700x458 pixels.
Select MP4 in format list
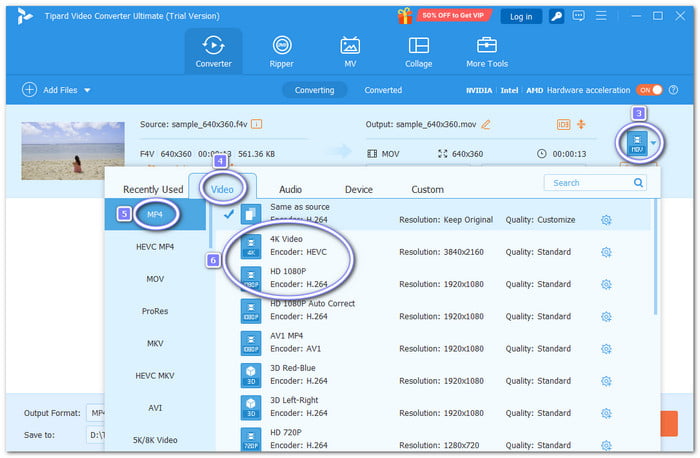click(x=155, y=214)
